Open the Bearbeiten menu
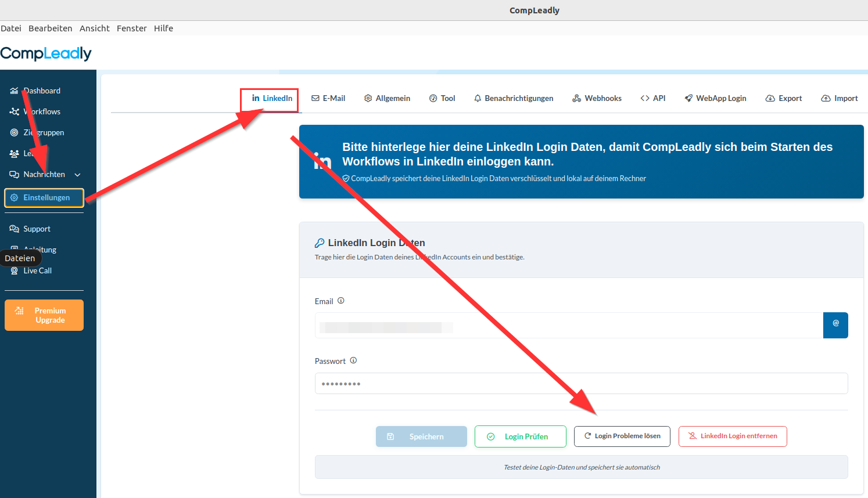 (x=51, y=28)
